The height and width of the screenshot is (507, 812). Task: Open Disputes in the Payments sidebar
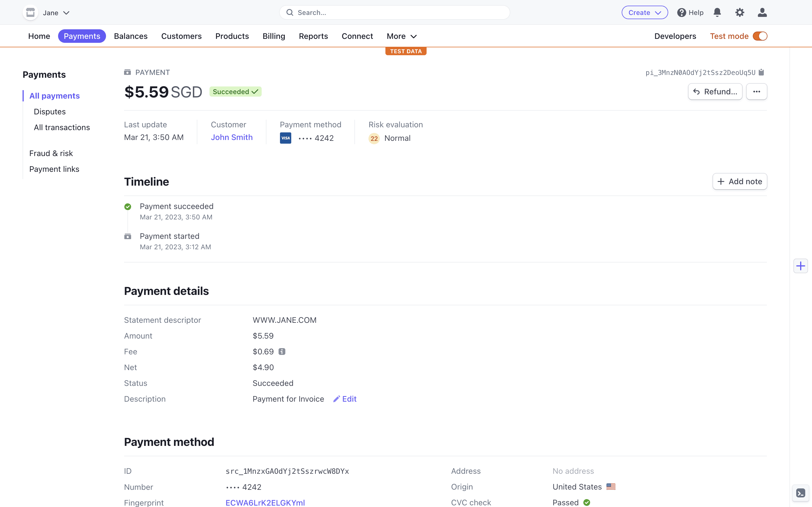50,112
